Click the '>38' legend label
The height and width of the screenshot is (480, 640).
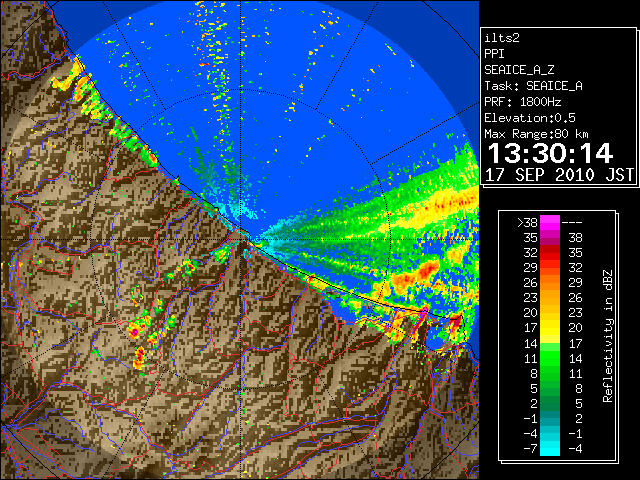tap(527, 223)
